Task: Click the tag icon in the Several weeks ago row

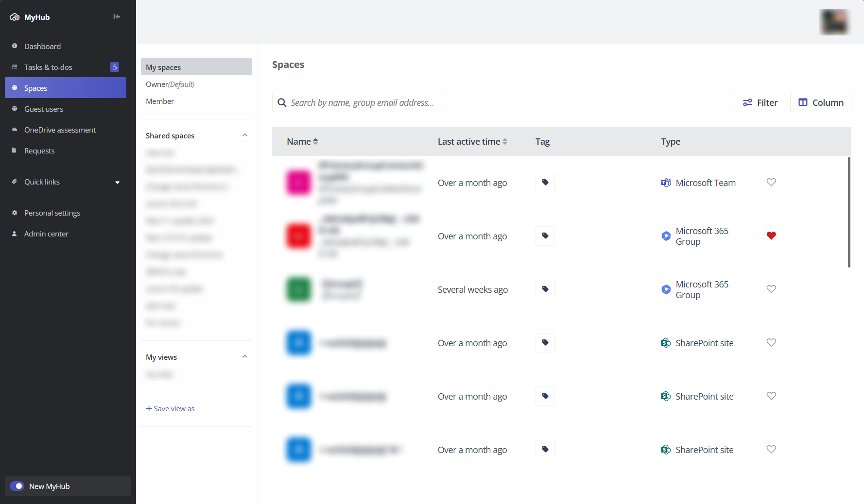Action: [545, 289]
